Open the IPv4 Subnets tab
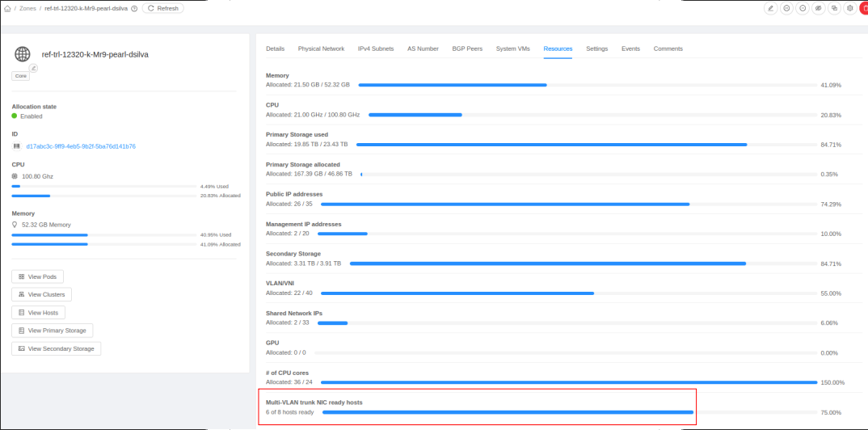The width and height of the screenshot is (868, 430). click(376, 48)
